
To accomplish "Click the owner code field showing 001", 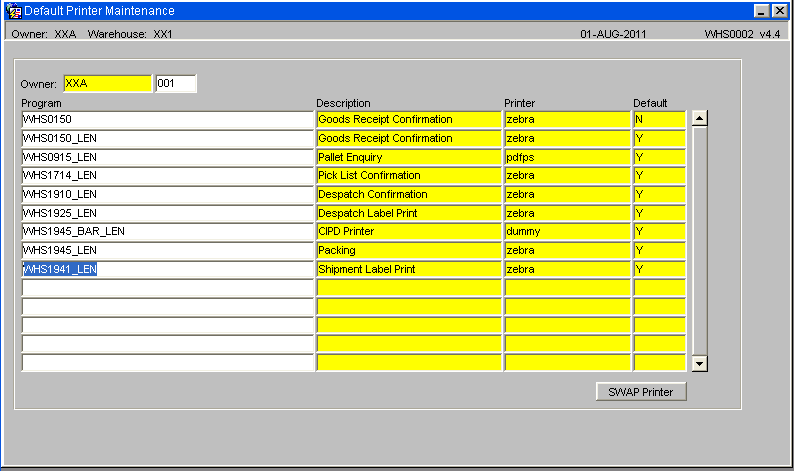I will point(176,84).
